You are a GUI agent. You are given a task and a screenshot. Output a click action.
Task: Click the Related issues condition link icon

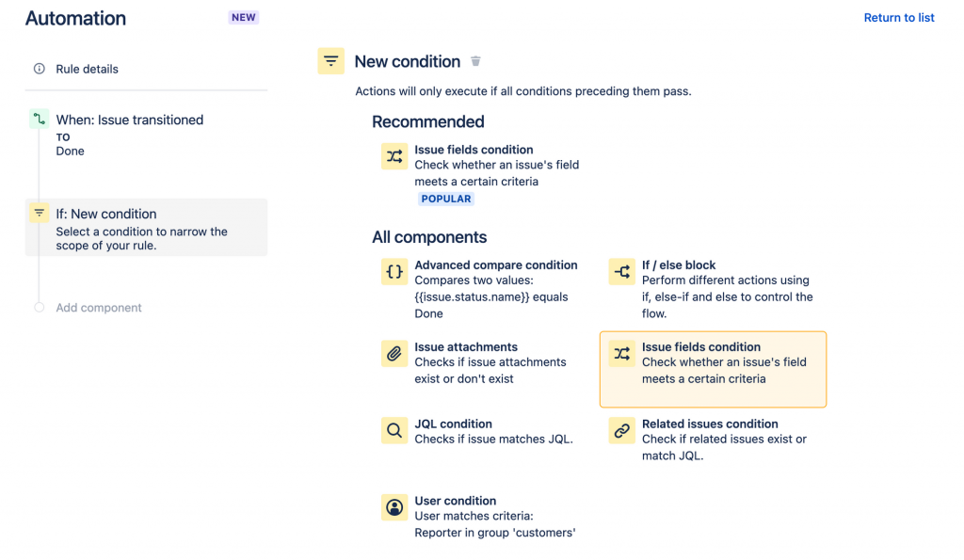[622, 431]
